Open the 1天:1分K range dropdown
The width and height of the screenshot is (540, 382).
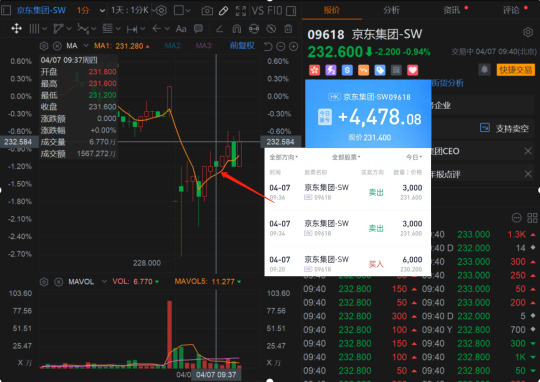tap(131, 10)
